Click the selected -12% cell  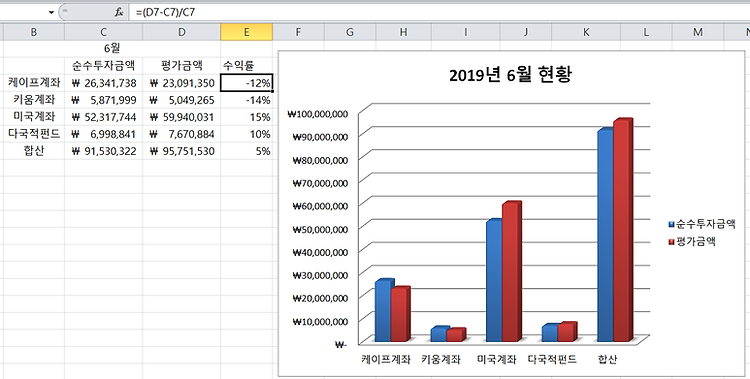point(246,83)
